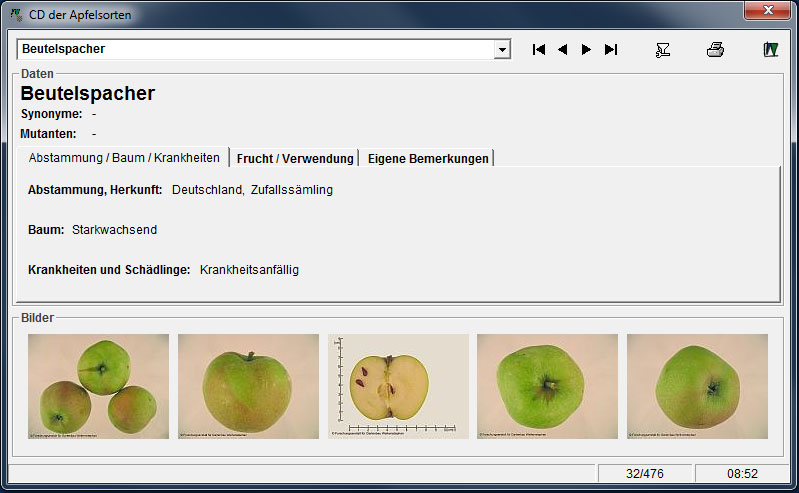Open the filter tool icon

coord(662,50)
